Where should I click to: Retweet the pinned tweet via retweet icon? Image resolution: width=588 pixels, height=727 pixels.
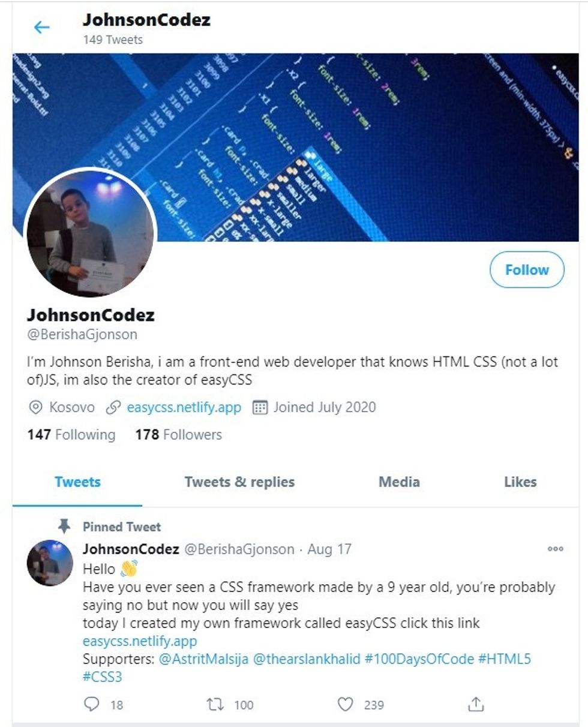[215, 704]
